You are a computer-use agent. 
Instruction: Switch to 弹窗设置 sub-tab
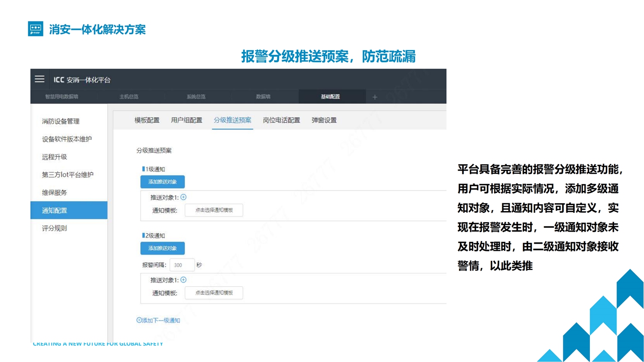(324, 121)
